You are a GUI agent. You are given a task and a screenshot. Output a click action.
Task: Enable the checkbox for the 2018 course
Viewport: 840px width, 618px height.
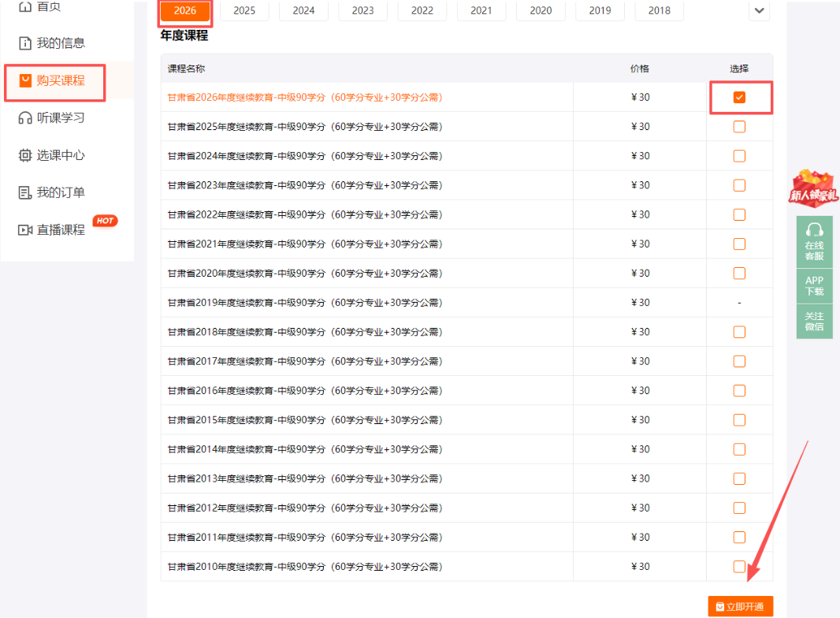[x=739, y=331]
